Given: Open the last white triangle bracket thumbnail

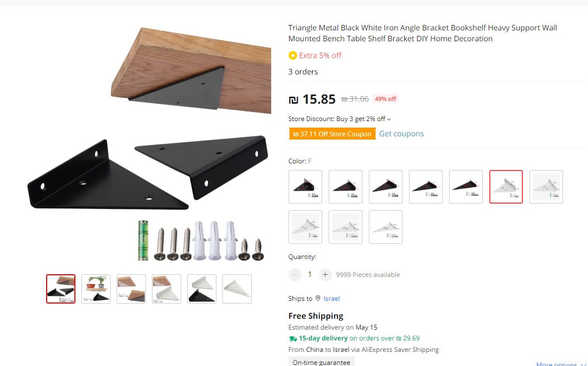Looking at the screenshot, I should pos(237,289).
